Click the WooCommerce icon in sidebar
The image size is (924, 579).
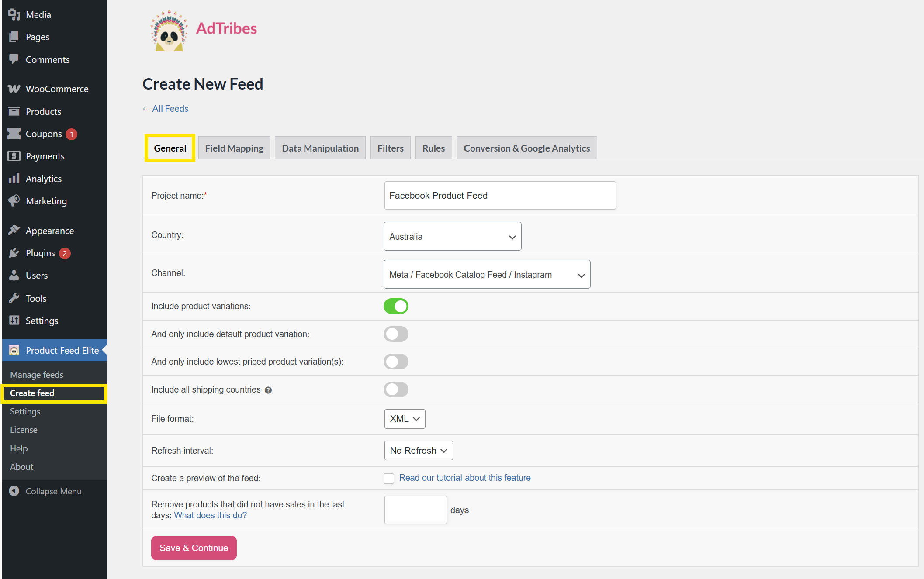coord(14,89)
